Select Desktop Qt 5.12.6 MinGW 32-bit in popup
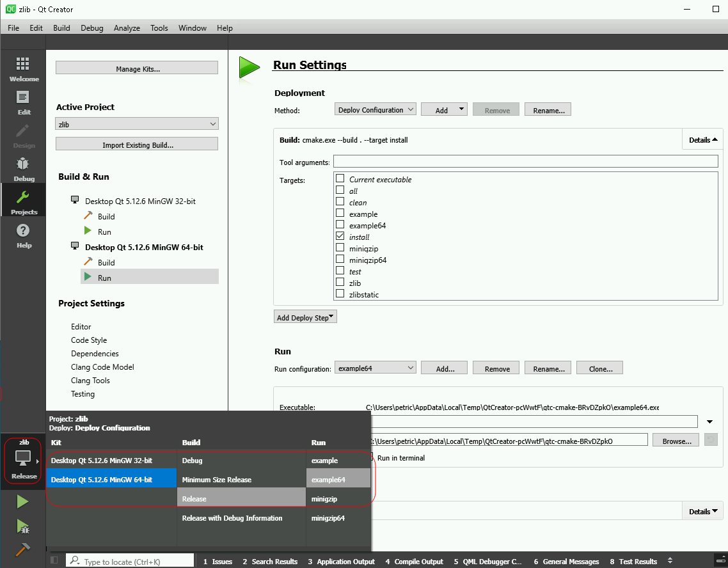The width and height of the screenshot is (728, 568). click(x=111, y=460)
